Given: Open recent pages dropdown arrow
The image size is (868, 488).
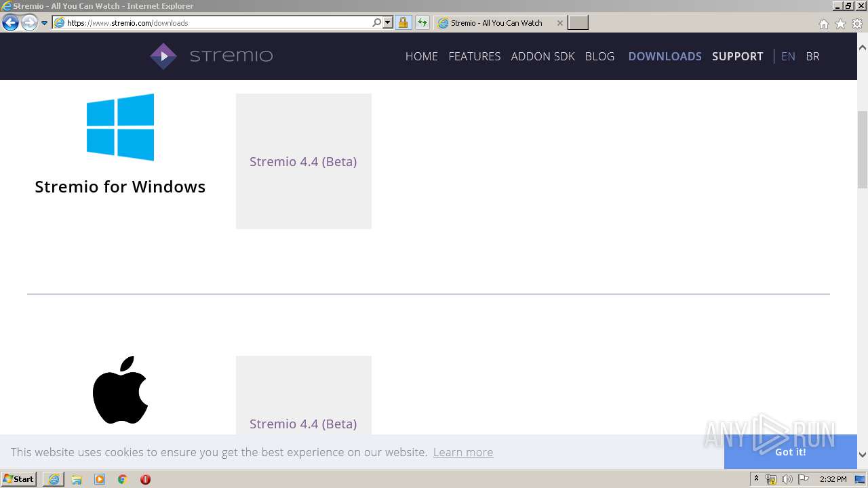Looking at the screenshot, I should click(x=44, y=22).
